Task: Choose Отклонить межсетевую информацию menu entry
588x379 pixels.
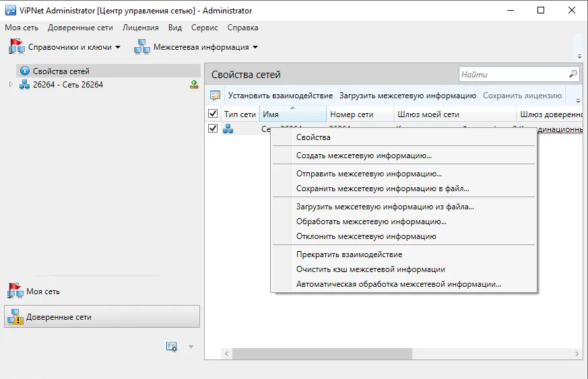Action: pyautogui.click(x=403, y=236)
